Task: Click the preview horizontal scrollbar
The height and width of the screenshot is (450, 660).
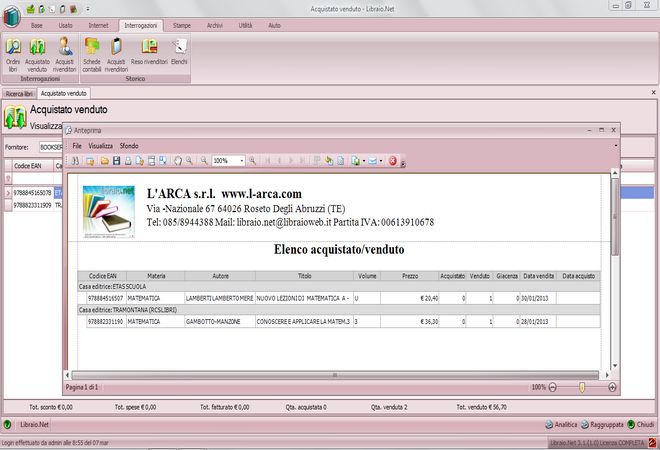Action: (335, 375)
